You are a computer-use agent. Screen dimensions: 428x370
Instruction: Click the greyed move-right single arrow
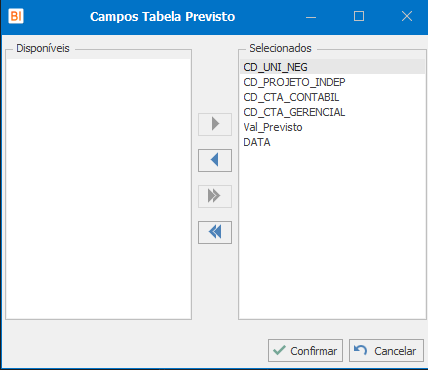click(x=215, y=124)
